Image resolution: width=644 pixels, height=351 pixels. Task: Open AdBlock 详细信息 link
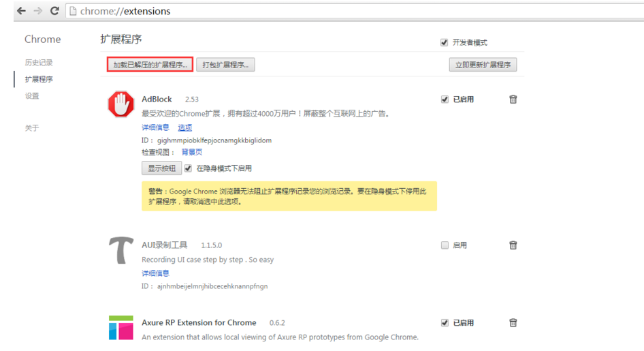[155, 127]
